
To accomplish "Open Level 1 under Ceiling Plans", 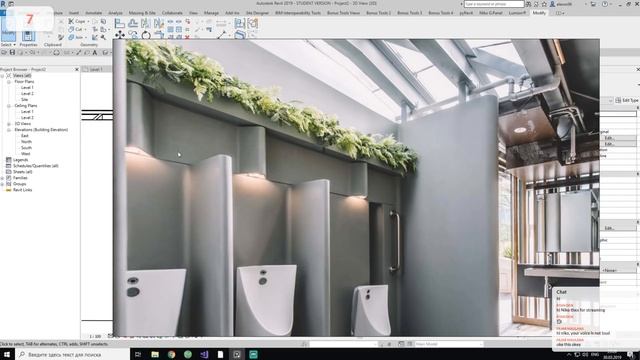I will tap(27, 111).
